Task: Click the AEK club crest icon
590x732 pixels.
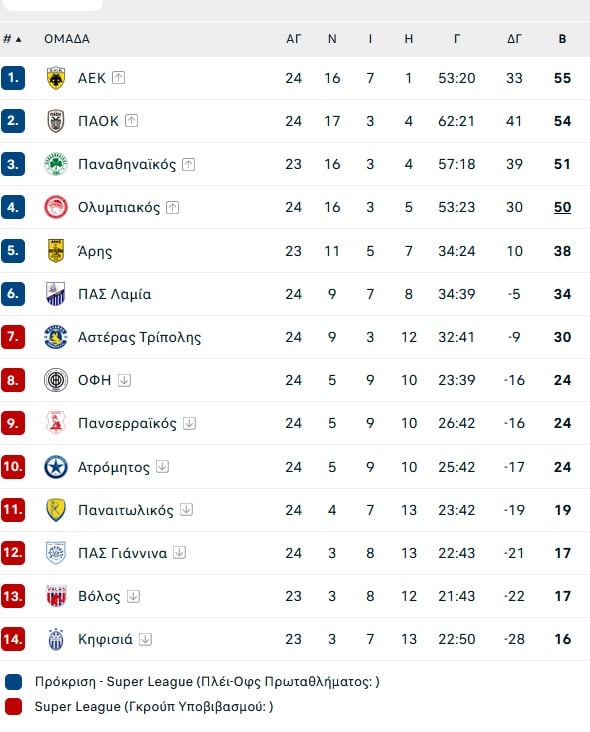Action: pos(56,78)
